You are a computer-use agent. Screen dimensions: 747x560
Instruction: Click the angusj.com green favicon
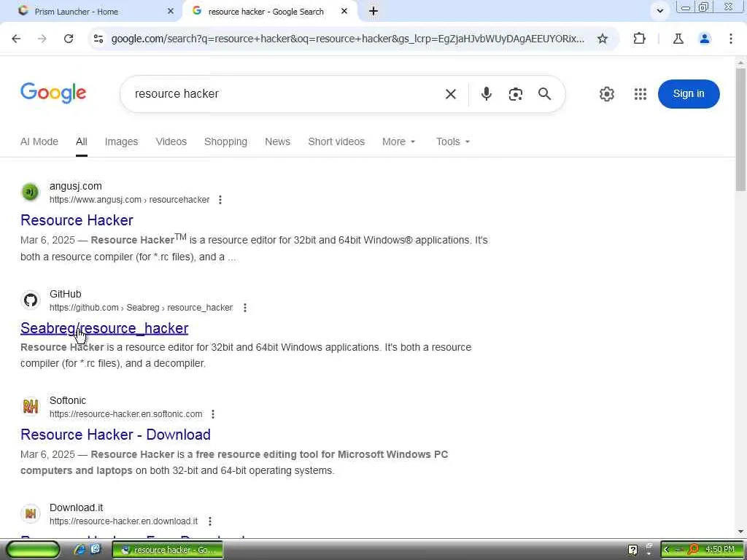(x=31, y=192)
